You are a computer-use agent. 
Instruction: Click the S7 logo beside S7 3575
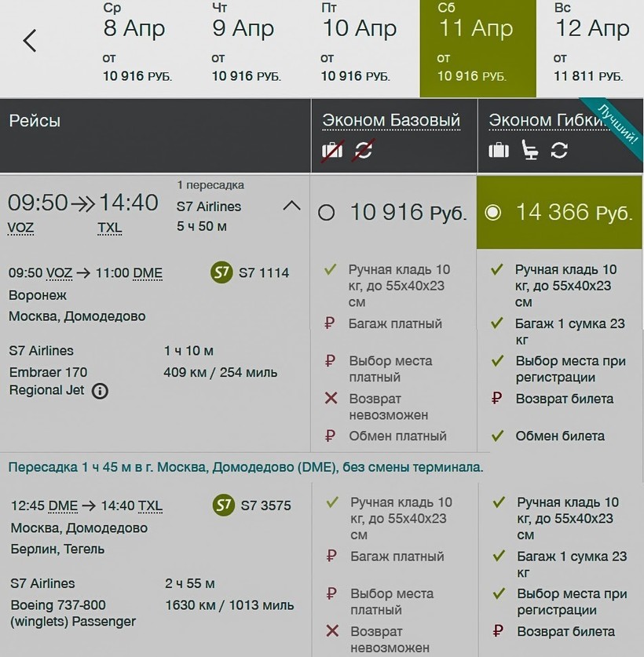[x=224, y=506]
